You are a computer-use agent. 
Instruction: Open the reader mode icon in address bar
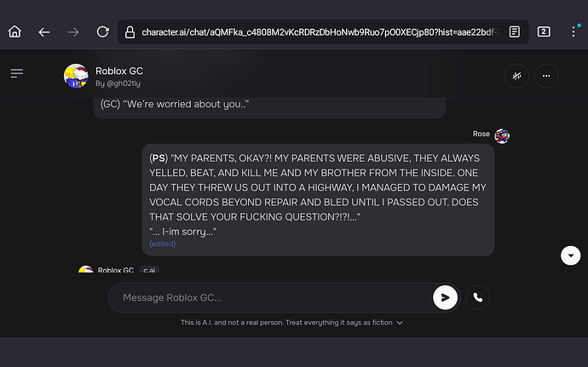[514, 32]
